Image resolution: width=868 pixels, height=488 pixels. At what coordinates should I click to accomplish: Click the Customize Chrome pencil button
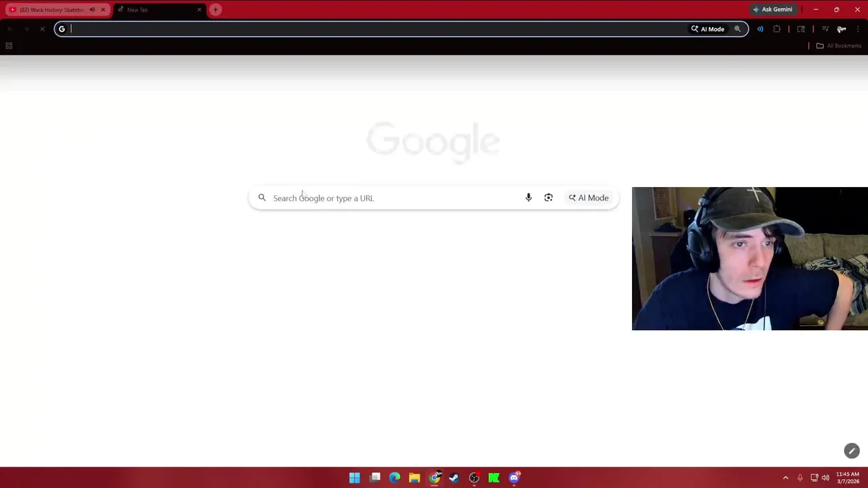[852, 451]
